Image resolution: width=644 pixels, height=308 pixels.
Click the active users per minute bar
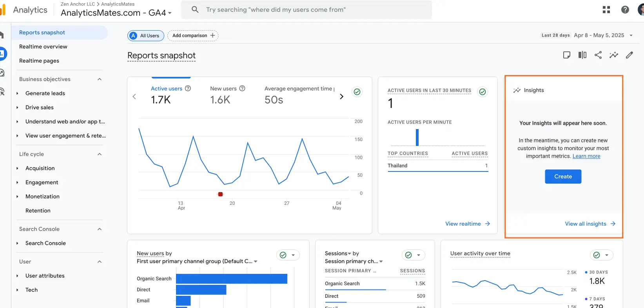coord(417,137)
